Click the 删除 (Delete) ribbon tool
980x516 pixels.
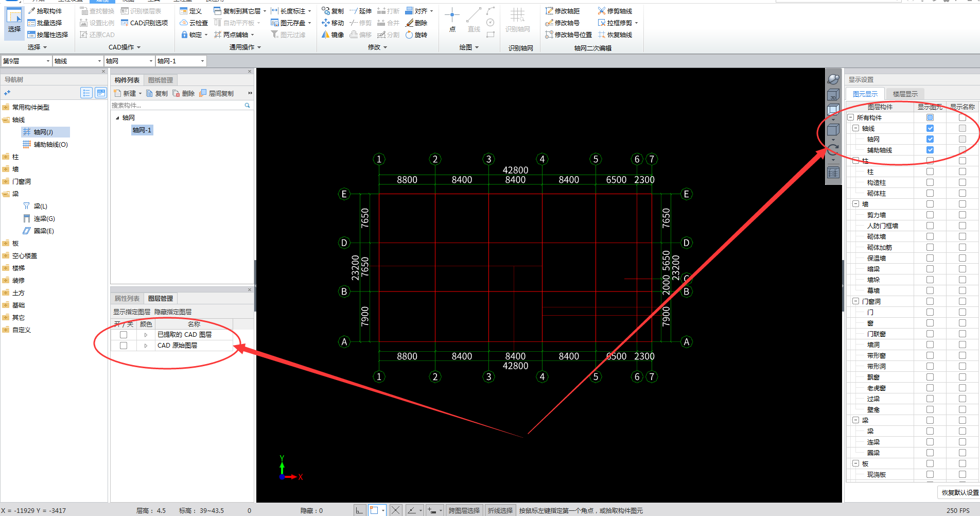tap(416, 23)
